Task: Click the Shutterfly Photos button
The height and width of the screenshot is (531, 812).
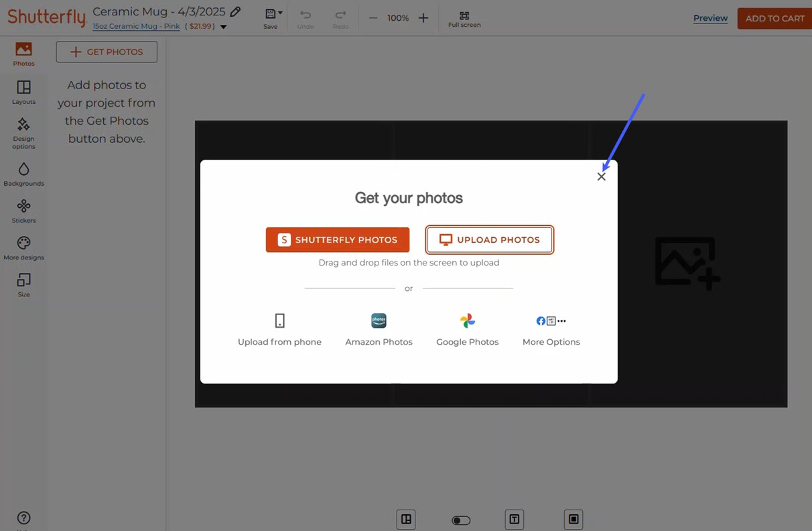Action: point(338,239)
